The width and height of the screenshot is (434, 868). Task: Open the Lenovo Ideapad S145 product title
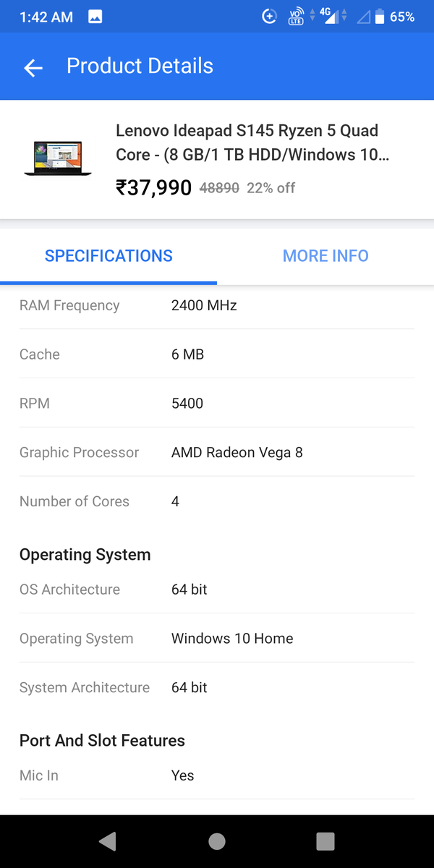252,142
